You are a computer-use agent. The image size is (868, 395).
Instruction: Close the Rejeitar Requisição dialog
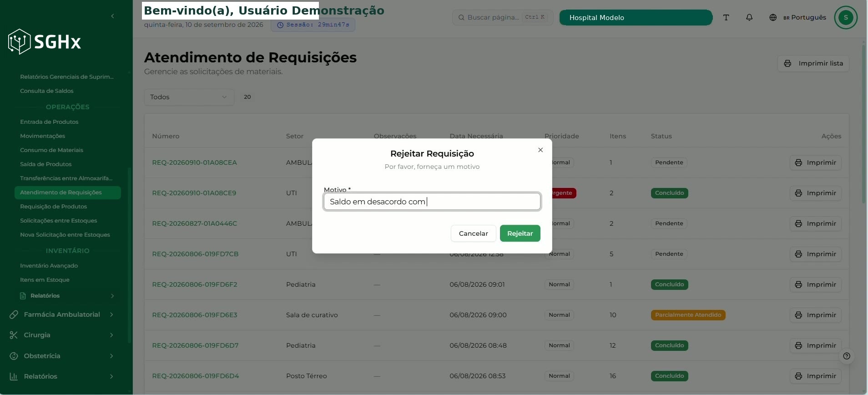(x=540, y=150)
